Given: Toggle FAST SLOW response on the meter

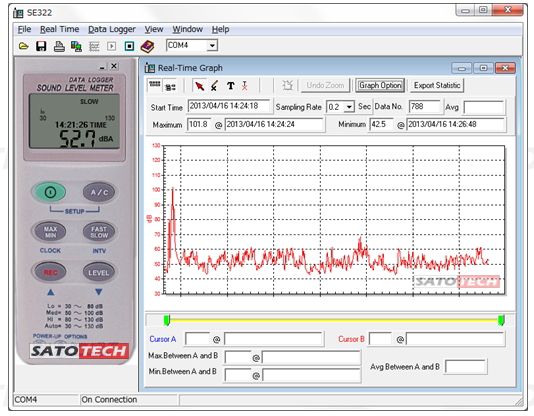Looking at the screenshot, I should (x=99, y=232).
